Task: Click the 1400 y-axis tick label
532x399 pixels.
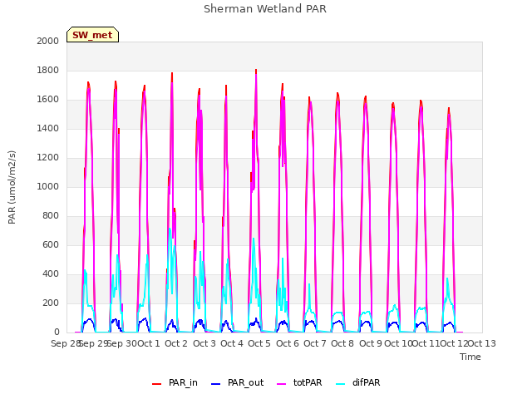Action: (48, 128)
